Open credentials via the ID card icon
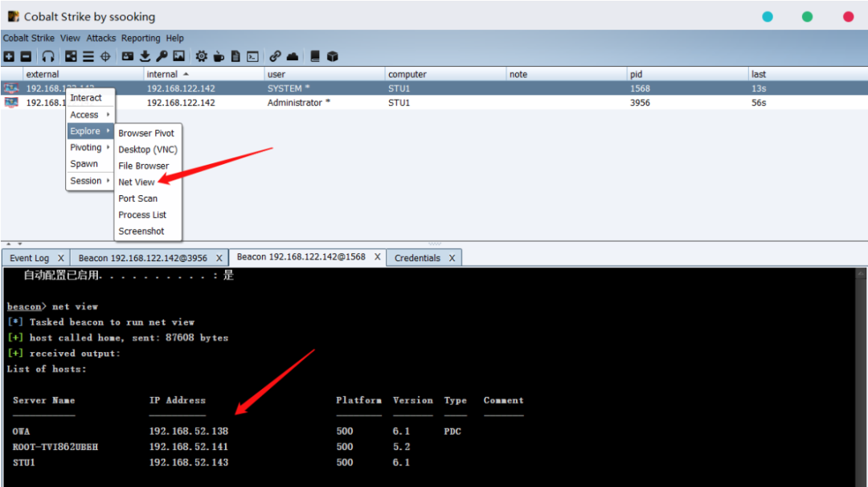The width and height of the screenshot is (868, 487). pyautogui.click(x=128, y=56)
